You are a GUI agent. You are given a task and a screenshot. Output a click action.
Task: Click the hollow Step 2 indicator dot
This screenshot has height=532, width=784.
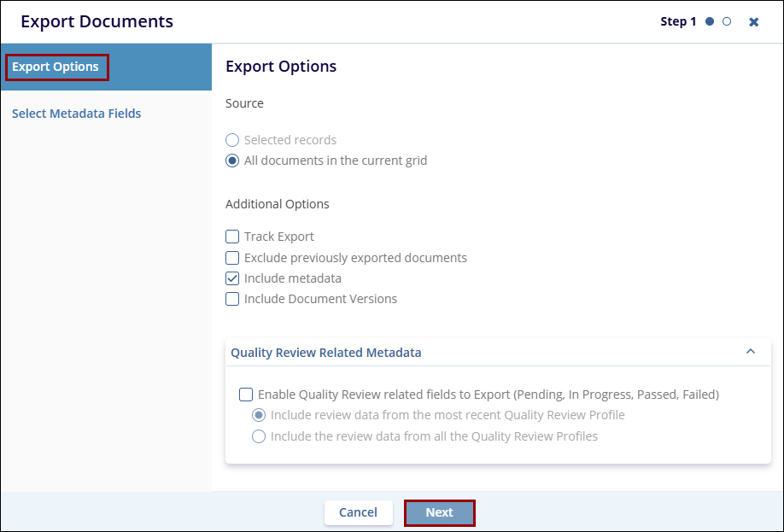(727, 22)
